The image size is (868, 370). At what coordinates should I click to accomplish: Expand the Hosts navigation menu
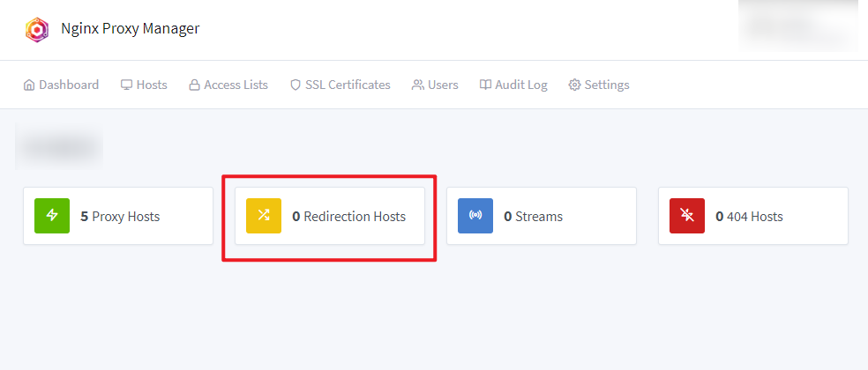(x=144, y=85)
